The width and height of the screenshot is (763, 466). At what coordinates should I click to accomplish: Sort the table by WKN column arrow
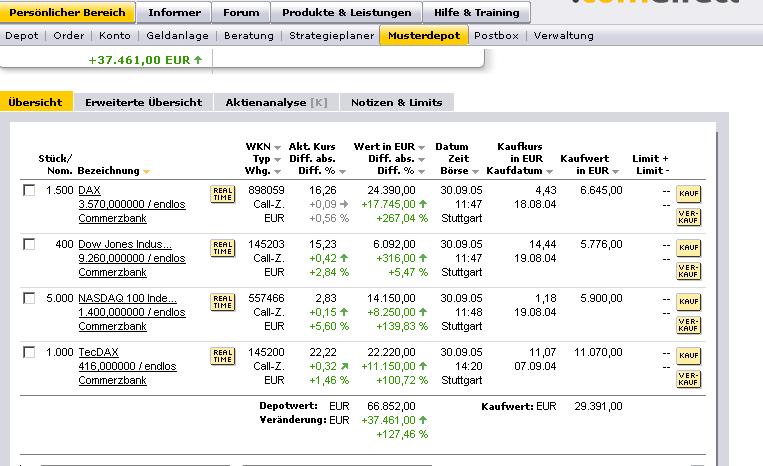pos(277,147)
